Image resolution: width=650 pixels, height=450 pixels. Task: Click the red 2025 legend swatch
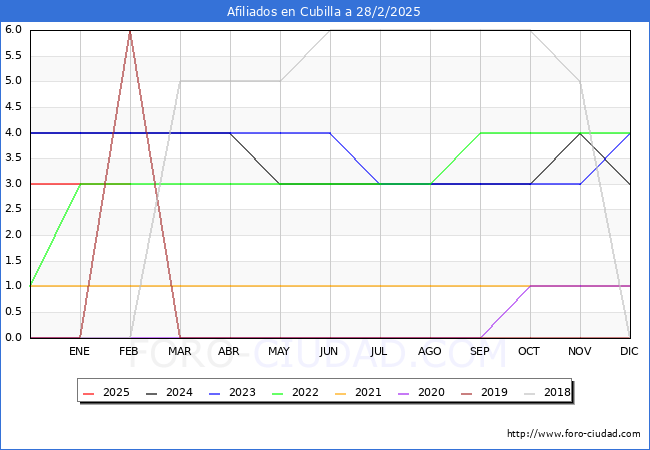89,393
